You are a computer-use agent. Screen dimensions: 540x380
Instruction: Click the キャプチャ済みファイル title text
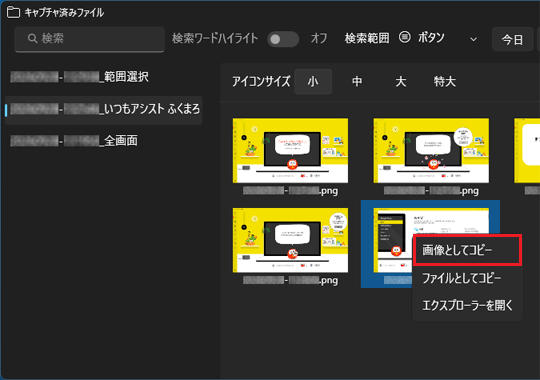click(64, 13)
